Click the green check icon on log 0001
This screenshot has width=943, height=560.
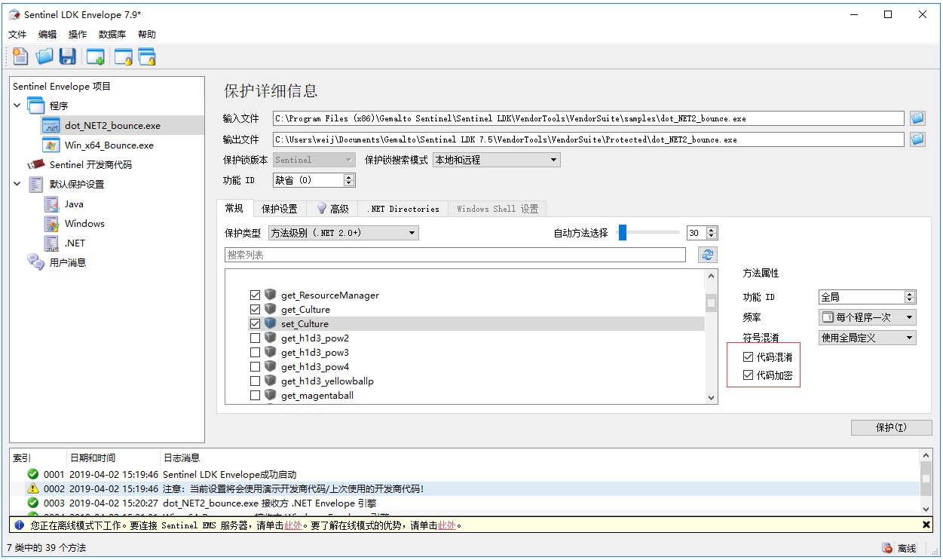32,474
